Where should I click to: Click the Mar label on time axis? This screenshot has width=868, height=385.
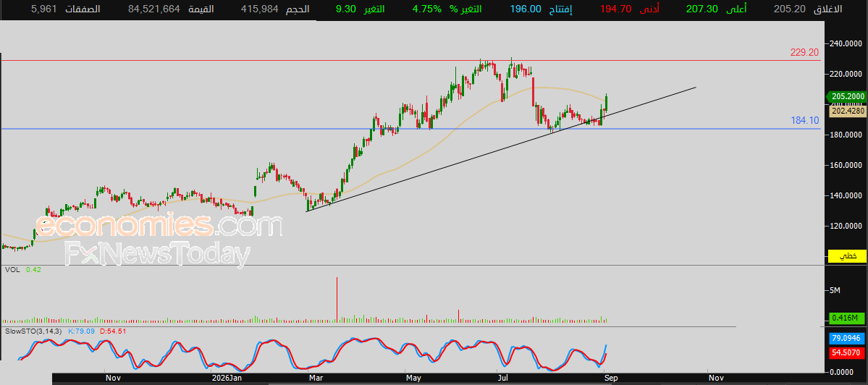tap(316, 378)
